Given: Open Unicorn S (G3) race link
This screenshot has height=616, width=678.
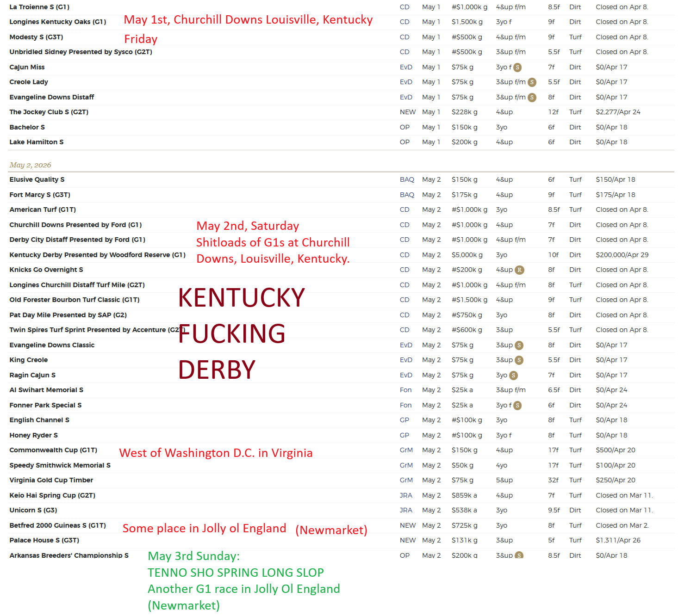Looking at the screenshot, I should 33,510.
